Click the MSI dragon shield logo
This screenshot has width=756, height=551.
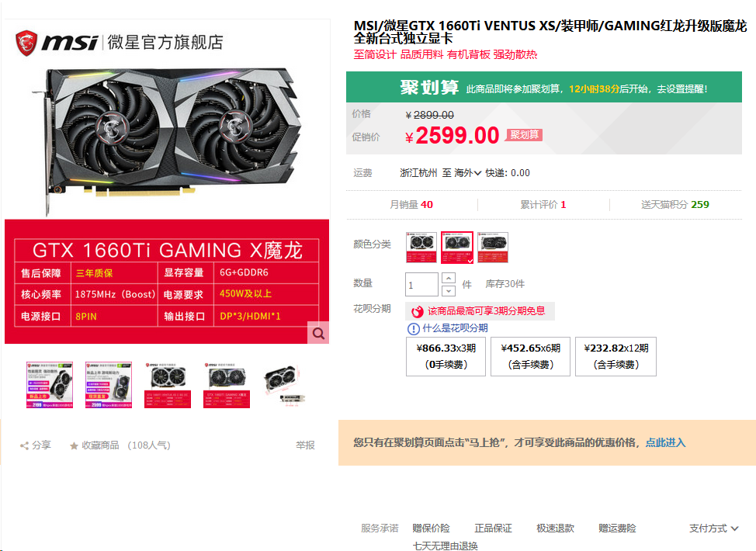coord(26,43)
